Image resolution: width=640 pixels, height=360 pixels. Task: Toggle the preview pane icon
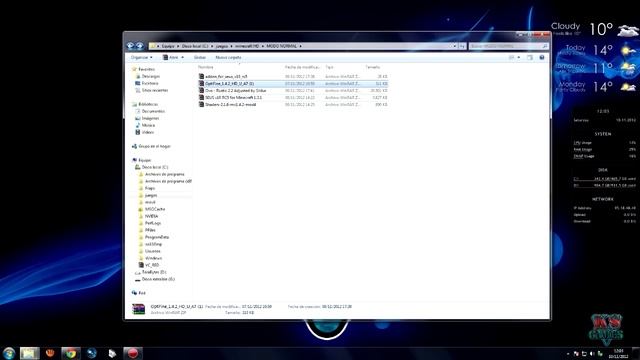[x=530, y=58]
